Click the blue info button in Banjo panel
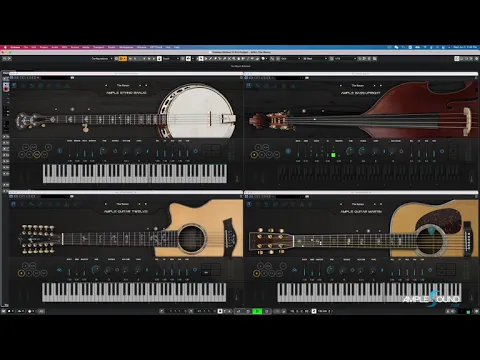The image size is (480, 360). tap(60, 151)
